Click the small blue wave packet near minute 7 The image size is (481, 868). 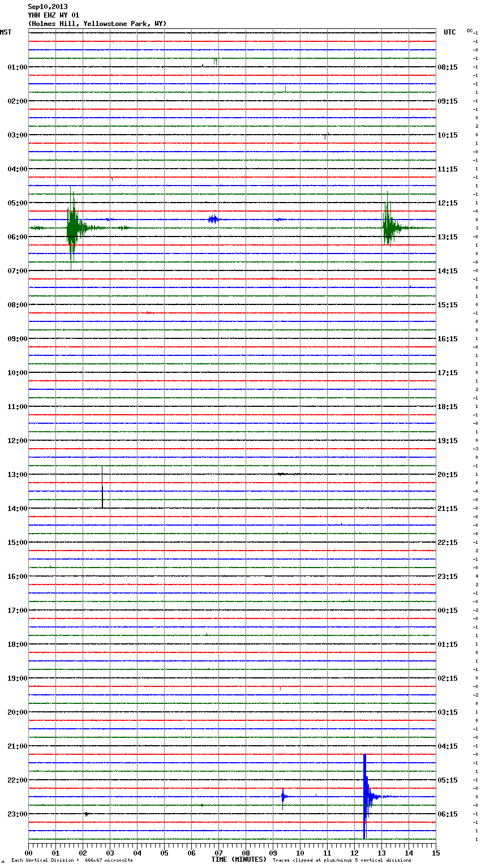[213, 220]
